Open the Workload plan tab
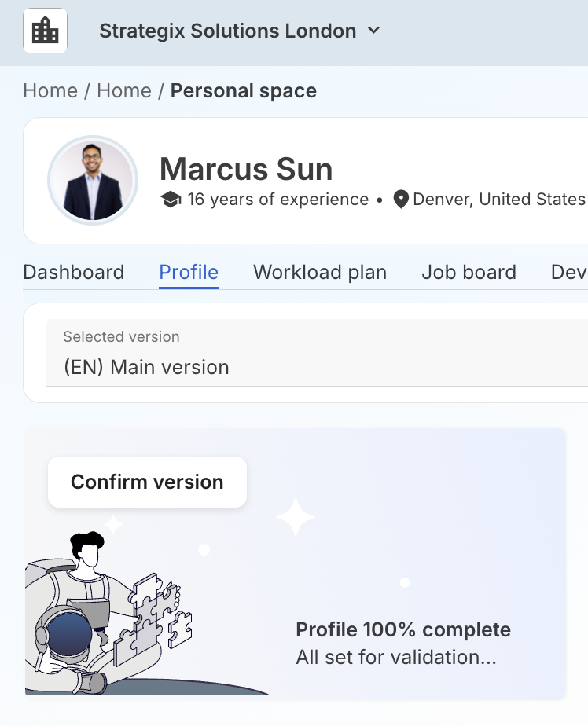588x726 pixels. (x=320, y=273)
